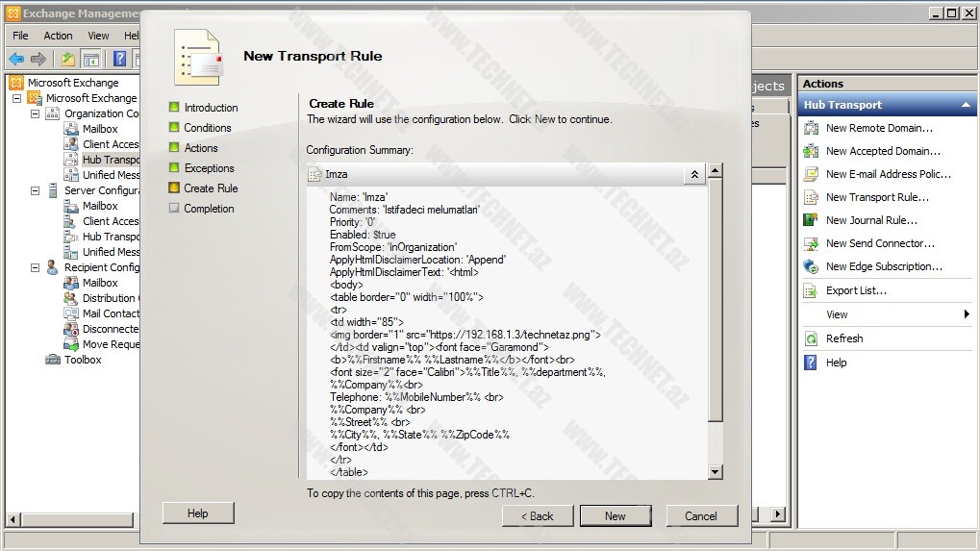Image resolution: width=980 pixels, height=551 pixels.
Task: Click the New Accepted Domain icon
Action: pos(811,151)
